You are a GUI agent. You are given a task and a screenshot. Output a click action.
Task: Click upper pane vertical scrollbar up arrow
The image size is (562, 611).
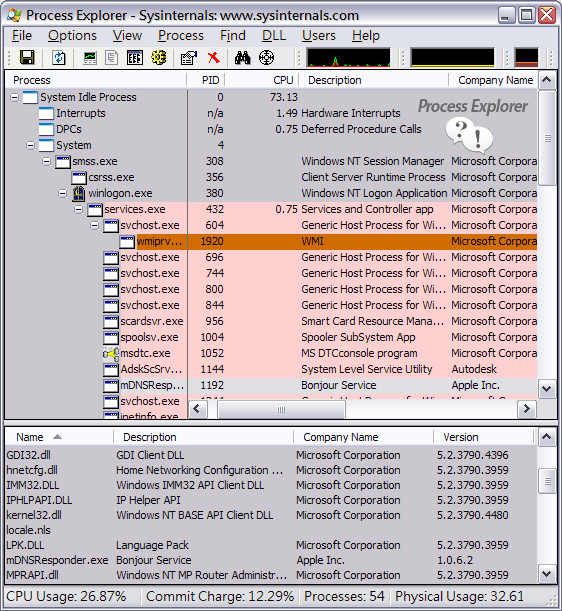click(547, 80)
